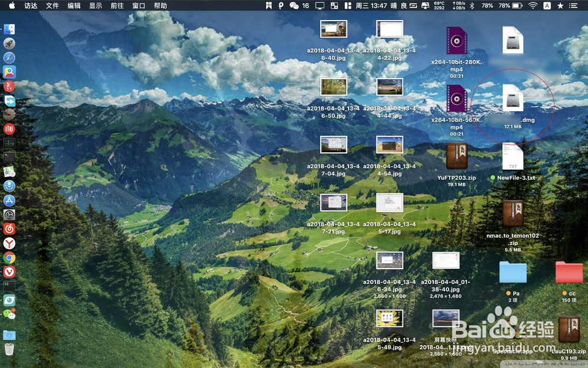588x368 pixels.
Task: Open the 前往 menu
Action: pyautogui.click(x=117, y=5)
